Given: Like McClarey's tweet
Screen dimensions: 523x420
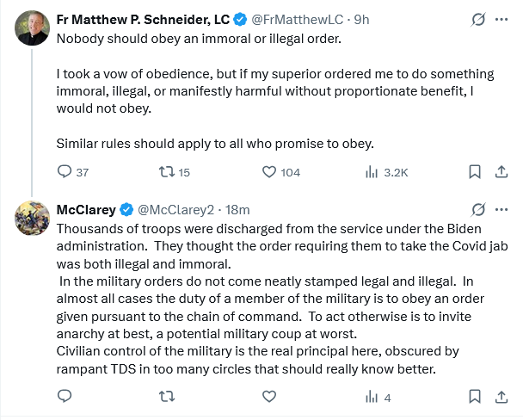Looking at the screenshot, I should click(x=269, y=397).
